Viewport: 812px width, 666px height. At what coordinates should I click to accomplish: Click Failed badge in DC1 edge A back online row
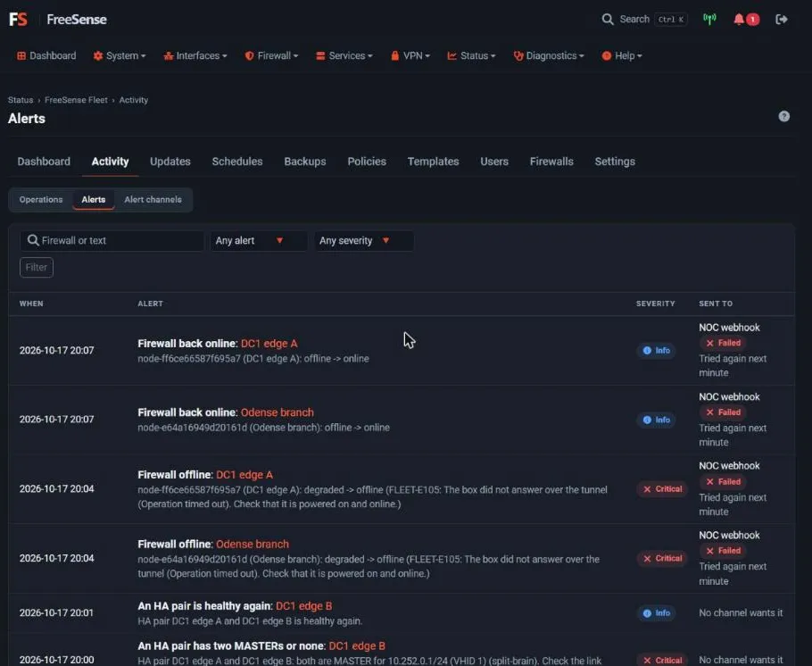[723, 343]
